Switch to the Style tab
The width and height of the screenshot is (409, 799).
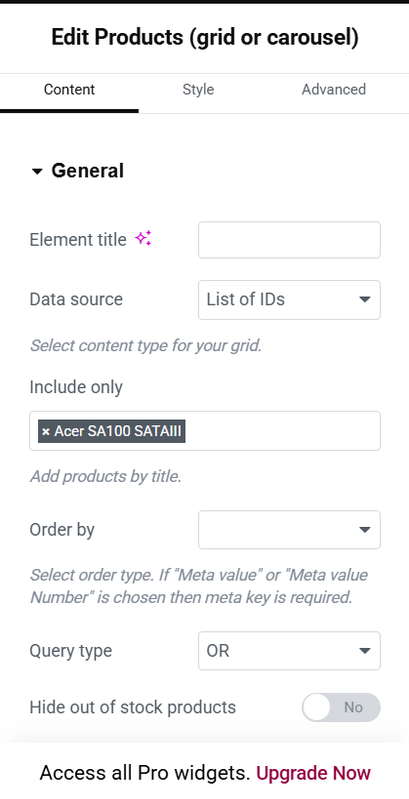click(198, 90)
